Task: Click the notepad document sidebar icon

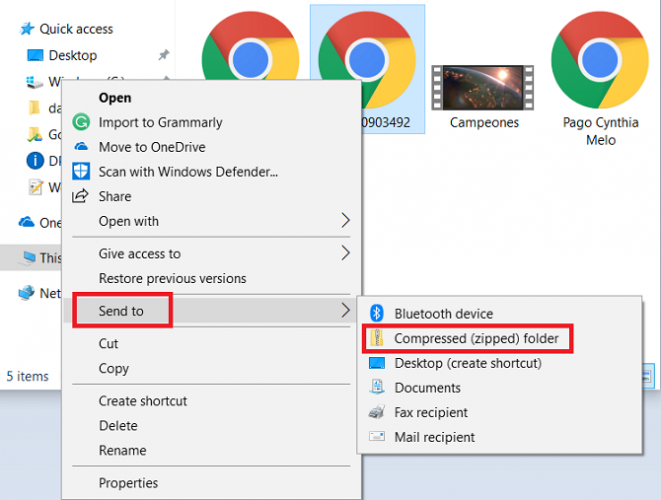Action: coord(35,187)
